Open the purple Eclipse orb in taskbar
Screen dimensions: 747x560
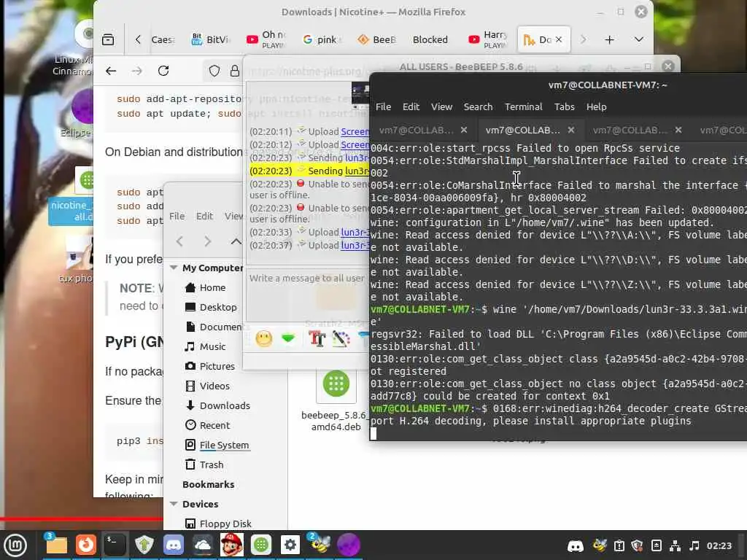[349, 545]
